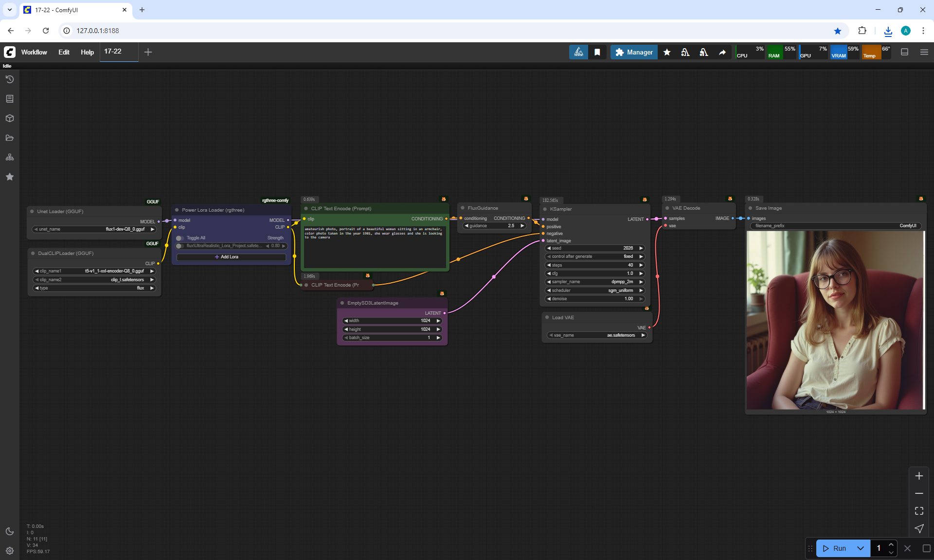The image size is (934, 560).
Task: Toggle bottom panel icon in top bar
Action: pyautogui.click(x=905, y=52)
